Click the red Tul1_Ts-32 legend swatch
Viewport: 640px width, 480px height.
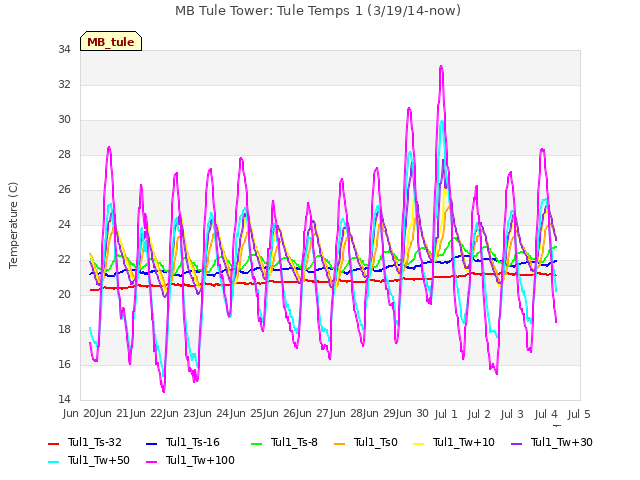(54, 443)
